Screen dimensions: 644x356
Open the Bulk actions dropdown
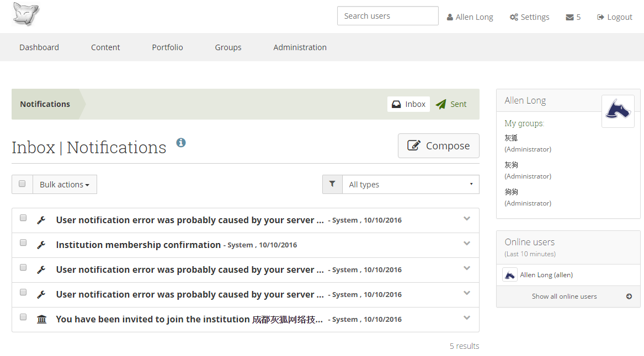pyautogui.click(x=65, y=185)
